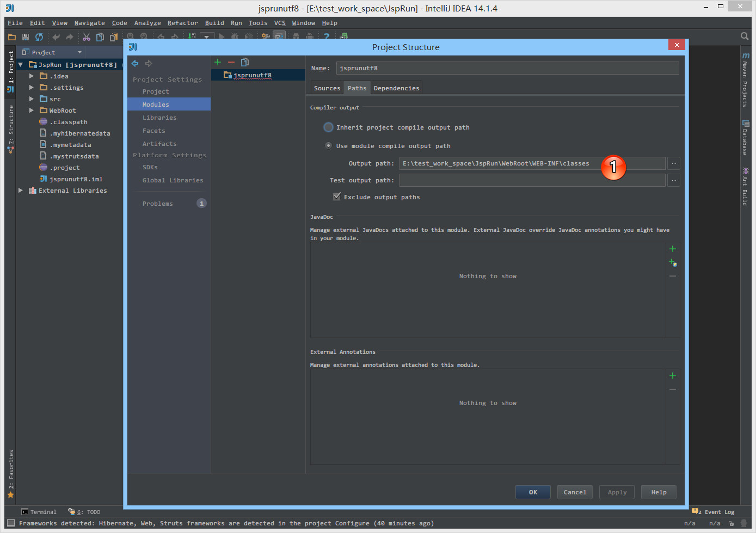Click the search magnifier icon at top right
The width and height of the screenshot is (756, 533).
click(744, 36)
